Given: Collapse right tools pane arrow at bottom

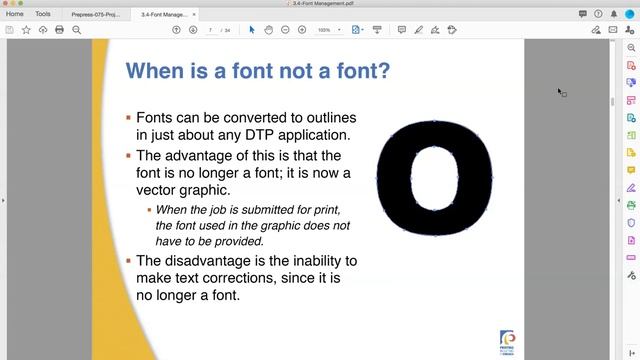Looking at the screenshot, I should click(x=632, y=353).
